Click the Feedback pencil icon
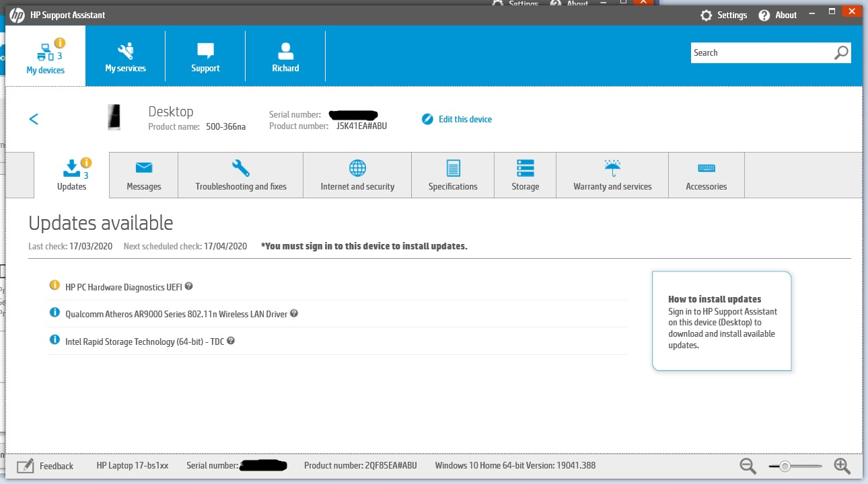Screen dimensions: 868x484 tap(25, 465)
